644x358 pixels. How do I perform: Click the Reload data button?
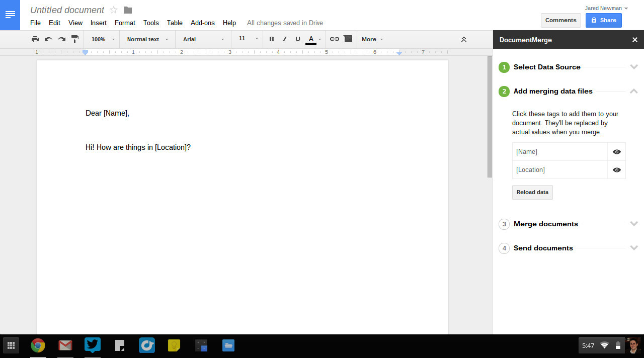(532, 192)
